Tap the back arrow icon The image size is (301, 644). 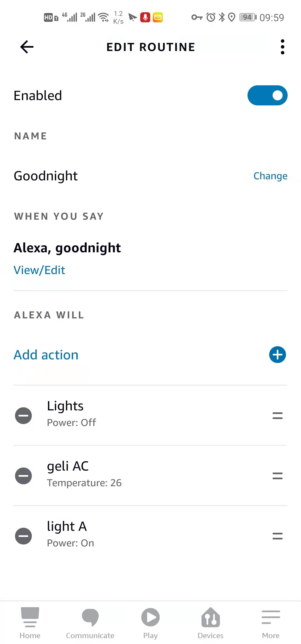(x=27, y=47)
